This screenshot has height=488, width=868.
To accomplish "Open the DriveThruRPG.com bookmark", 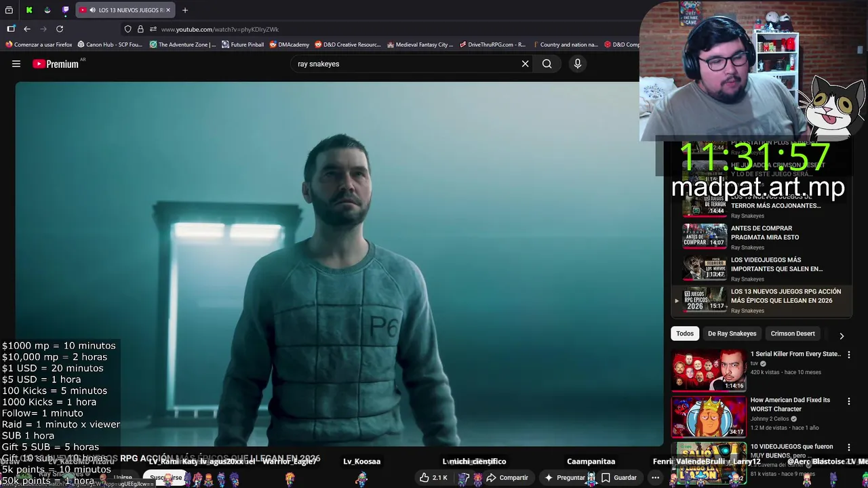I will (492, 45).
